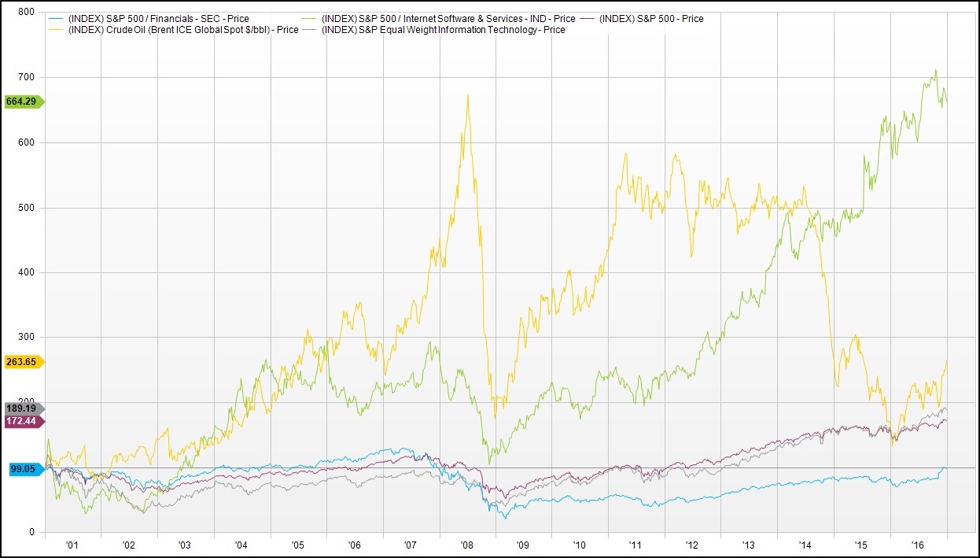Click the yellow Crude Oil legend line swatch
The width and height of the screenshot is (980, 558).
point(57,30)
